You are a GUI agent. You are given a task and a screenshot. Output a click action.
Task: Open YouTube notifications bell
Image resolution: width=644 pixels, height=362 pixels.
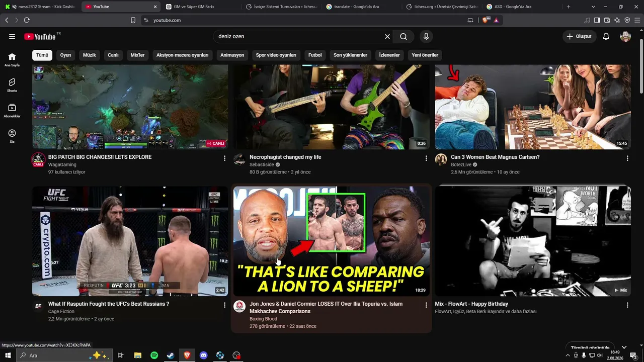click(606, 37)
